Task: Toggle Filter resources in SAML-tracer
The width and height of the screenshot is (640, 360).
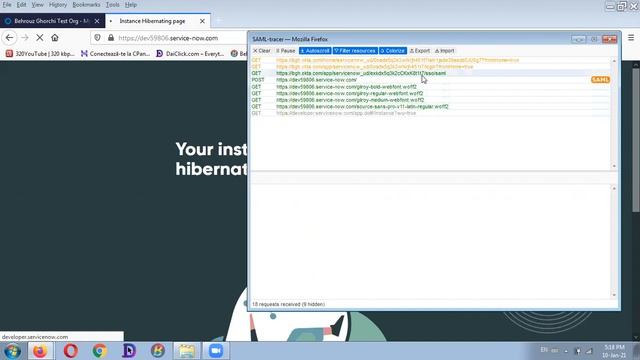Action: tap(355, 51)
